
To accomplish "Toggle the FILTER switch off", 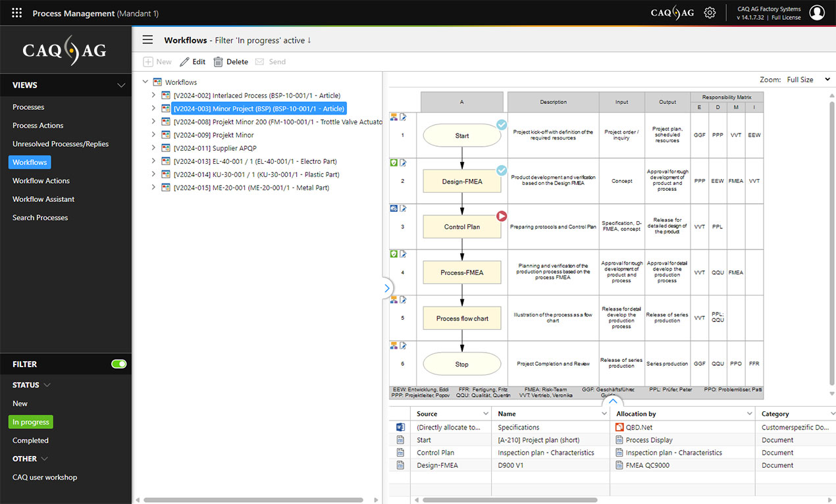I will pos(118,364).
